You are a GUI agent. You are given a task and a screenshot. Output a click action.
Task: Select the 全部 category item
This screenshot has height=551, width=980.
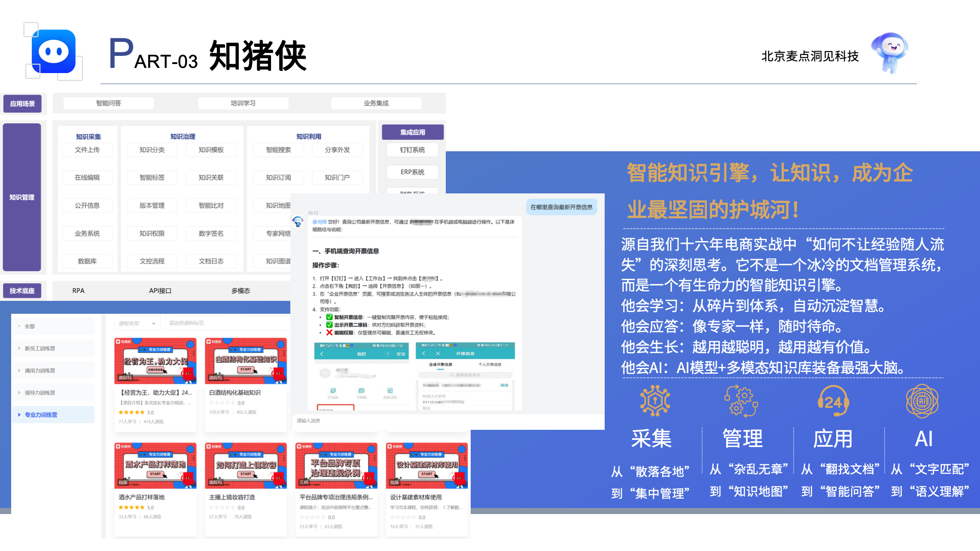pos(53,326)
